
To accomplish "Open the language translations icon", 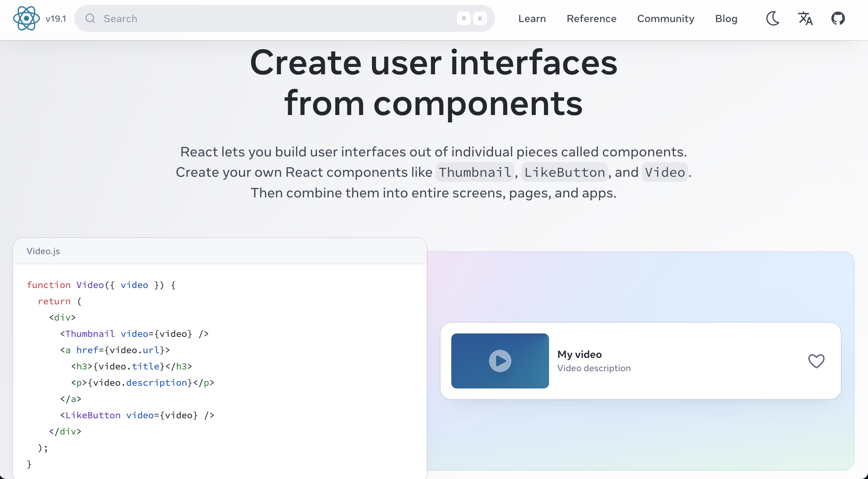I will point(805,18).
